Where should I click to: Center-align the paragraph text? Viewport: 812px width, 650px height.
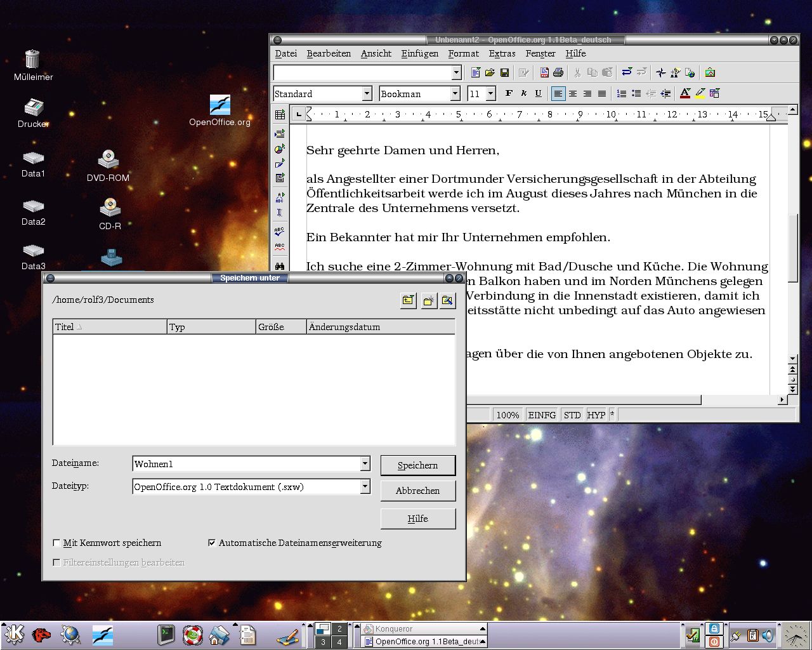click(x=573, y=94)
